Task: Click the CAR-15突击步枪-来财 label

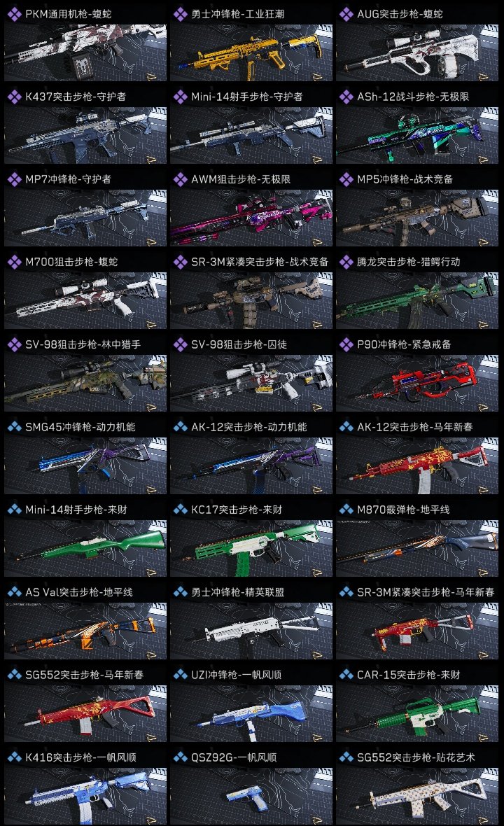Action: pos(409,675)
